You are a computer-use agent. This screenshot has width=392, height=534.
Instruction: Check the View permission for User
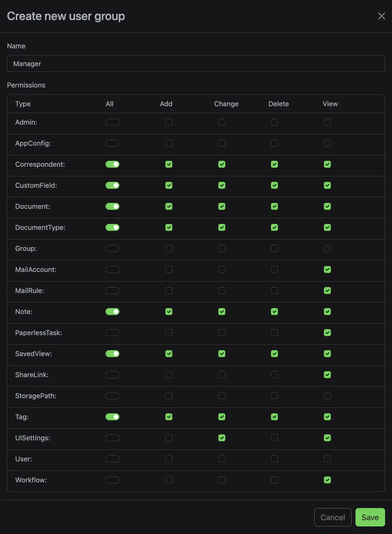pyautogui.click(x=327, y=459)
